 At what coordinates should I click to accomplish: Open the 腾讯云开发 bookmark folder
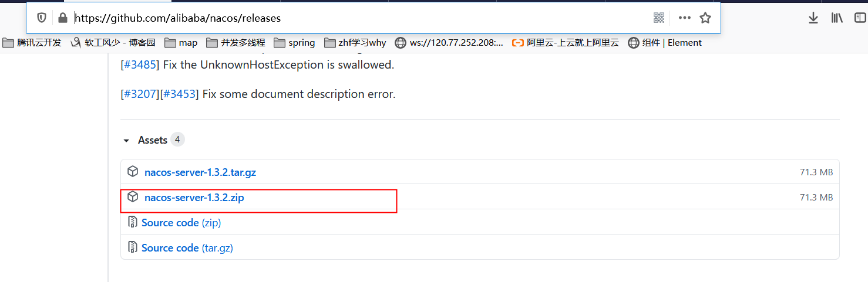32,43
